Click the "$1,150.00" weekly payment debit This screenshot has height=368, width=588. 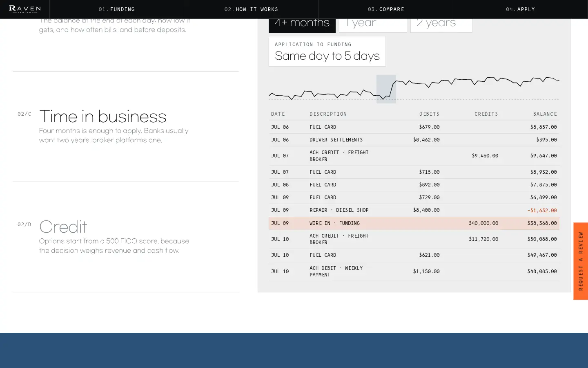click(426, 272)
